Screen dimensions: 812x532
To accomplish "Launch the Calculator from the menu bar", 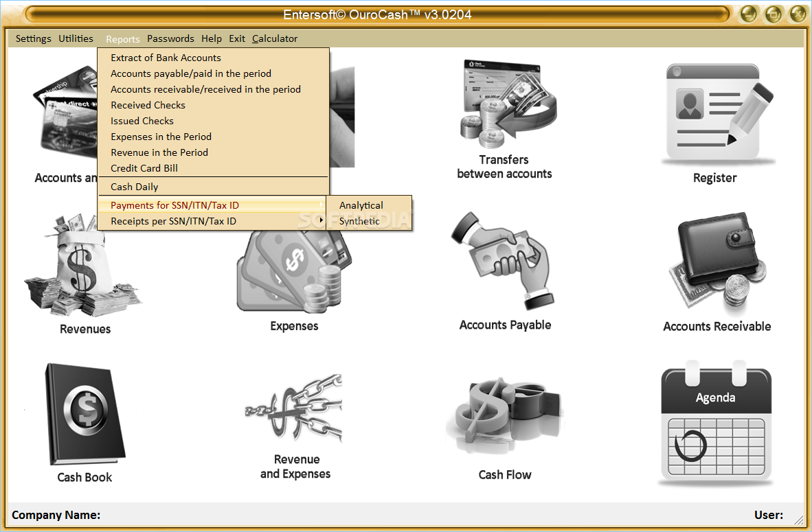I will click(x=275, y=38).
